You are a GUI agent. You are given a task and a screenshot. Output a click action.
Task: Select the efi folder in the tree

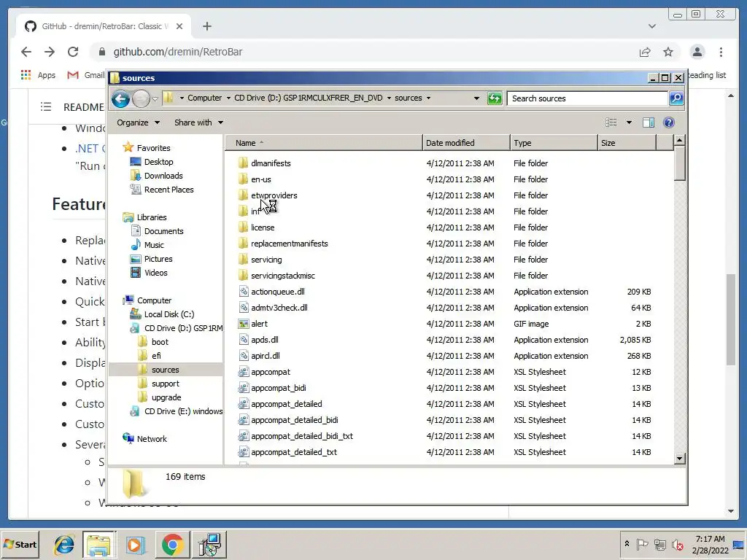pyautogui.click(x=156, y=356)
